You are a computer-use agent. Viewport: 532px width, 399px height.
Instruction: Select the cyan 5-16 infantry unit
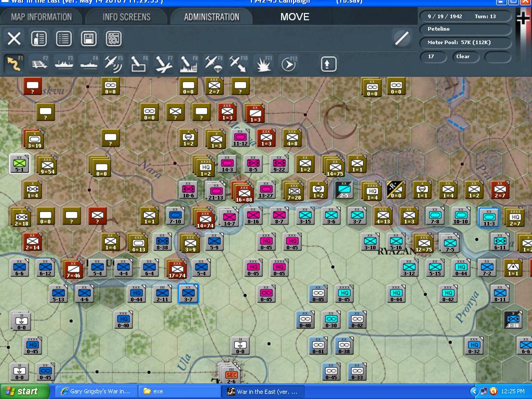pyautogui.click(x=396, y=242)
